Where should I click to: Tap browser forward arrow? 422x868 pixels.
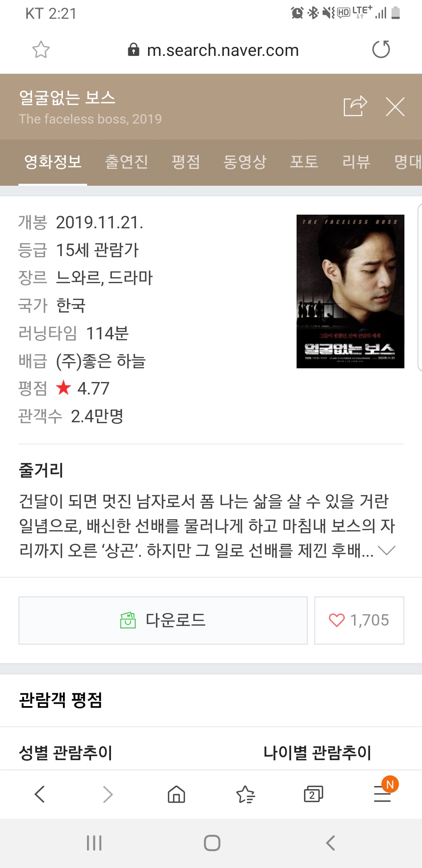click(x=108, y=794)
